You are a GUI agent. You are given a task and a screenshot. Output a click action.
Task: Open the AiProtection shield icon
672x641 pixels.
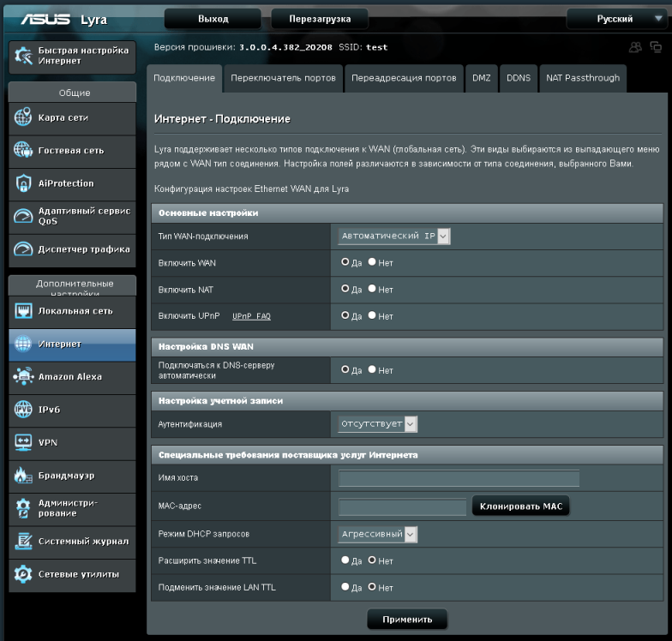23,183
